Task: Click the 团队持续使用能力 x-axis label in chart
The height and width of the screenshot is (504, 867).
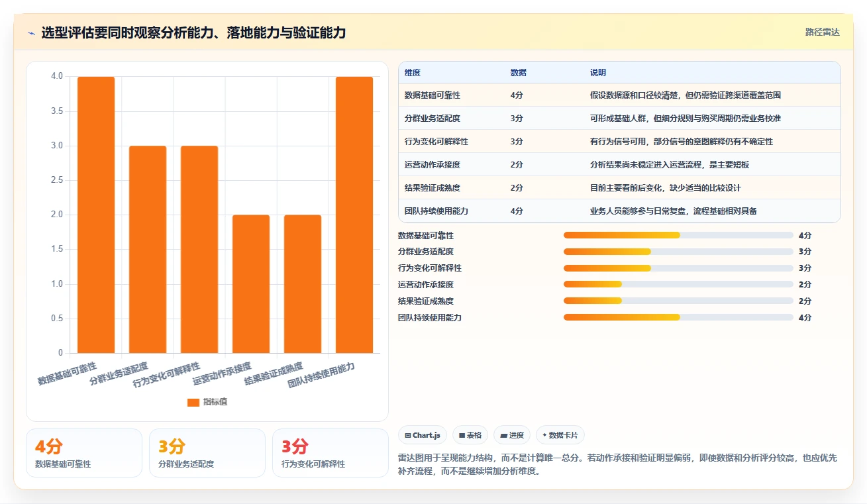Action: (321, 375)
